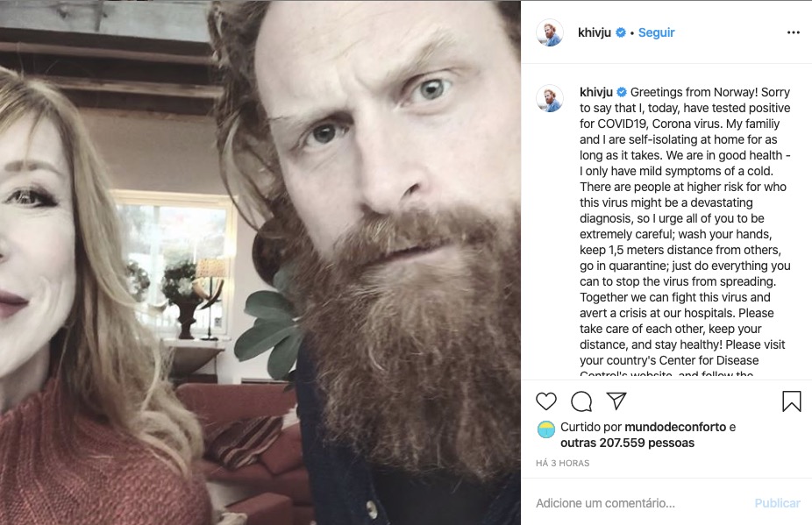Like the post using the heart icon
Viewport: 812px width, 525px height.
548,401
